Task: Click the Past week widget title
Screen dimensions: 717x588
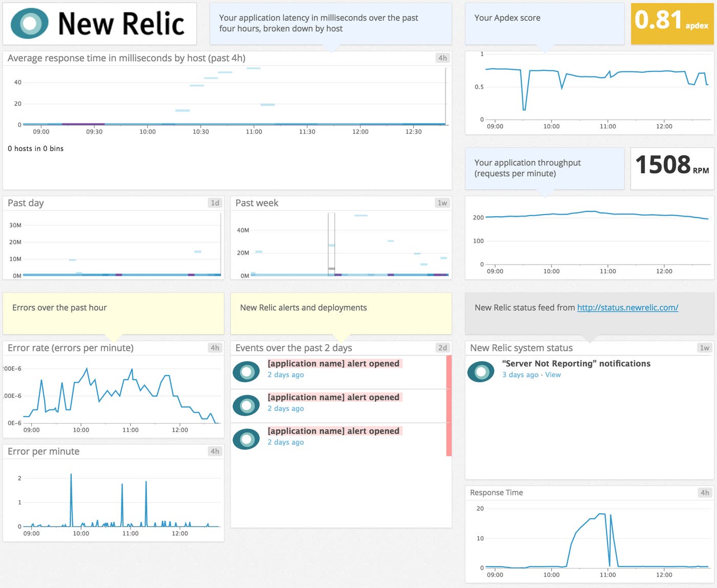Action: pos(257,203)
